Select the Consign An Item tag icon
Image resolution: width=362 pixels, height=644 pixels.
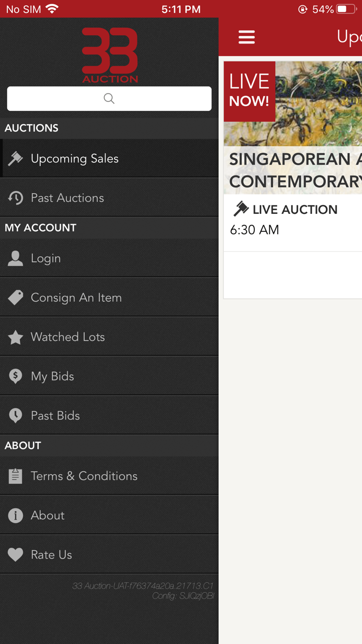coord(16,297)
